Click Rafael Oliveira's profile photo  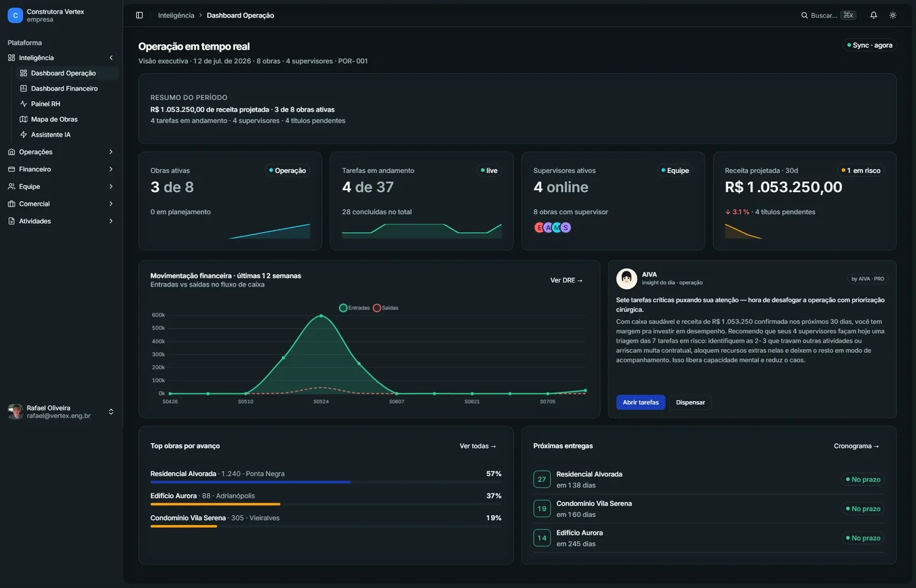click(x=15, y=411)
